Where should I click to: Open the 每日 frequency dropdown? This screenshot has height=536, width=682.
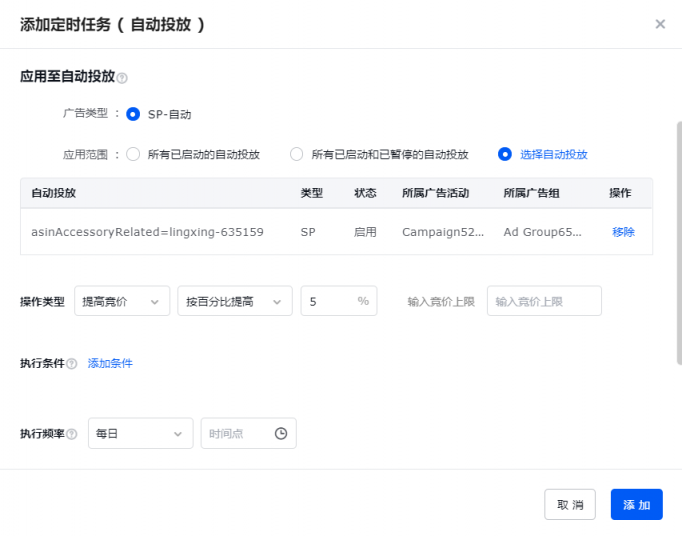pyautogui.click(x=140, y=433)
